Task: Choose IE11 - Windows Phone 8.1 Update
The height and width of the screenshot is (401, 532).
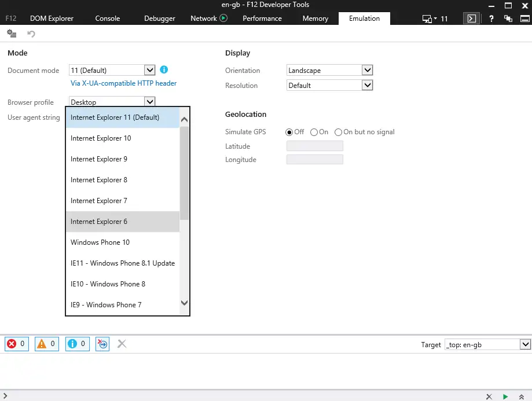Action: [123, 263]
